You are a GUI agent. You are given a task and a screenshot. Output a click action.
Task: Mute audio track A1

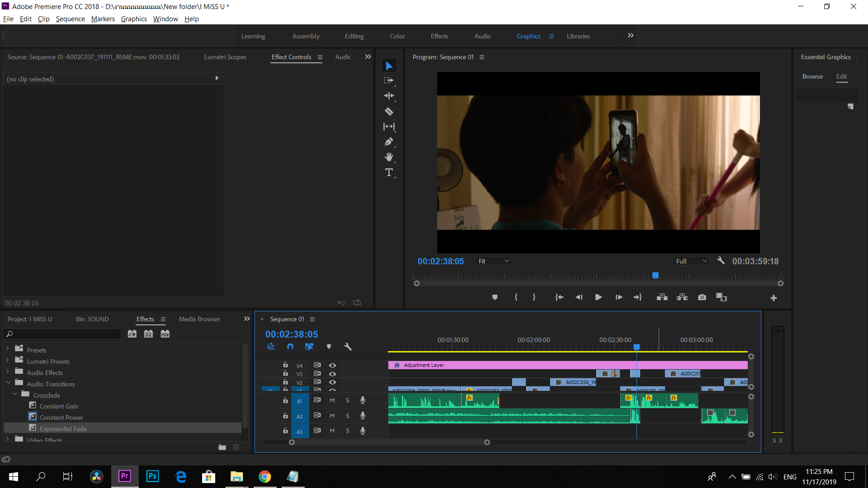pyautogui.click(x=332, y=400)
